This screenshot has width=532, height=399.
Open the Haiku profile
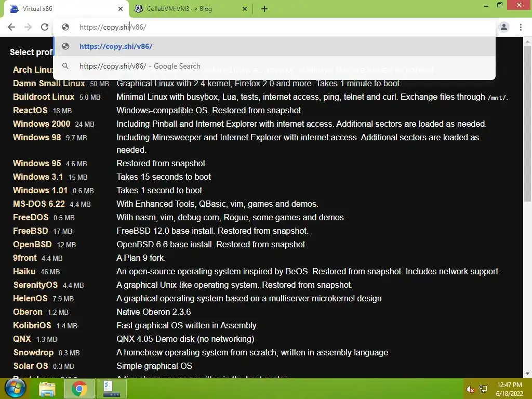click(x=24, y=271)
